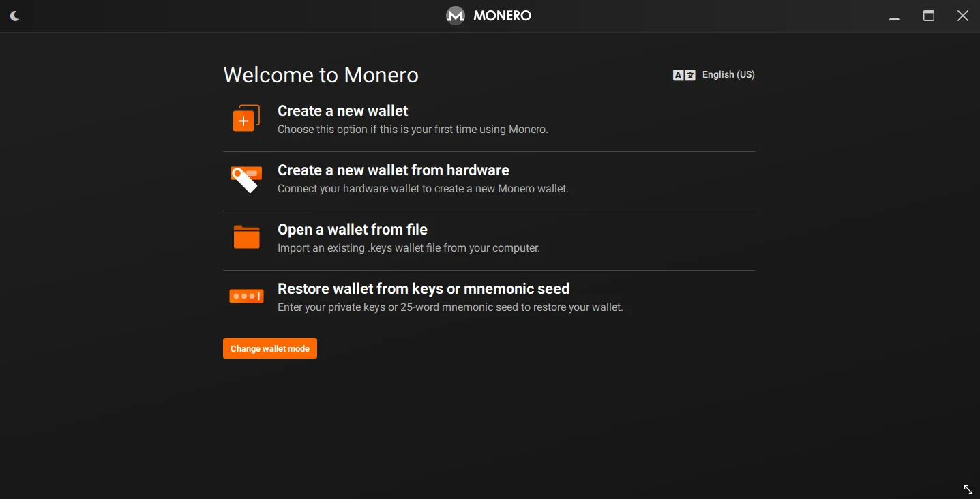
Task: Choose Open a wallet from file
Action: pos(353,229)
